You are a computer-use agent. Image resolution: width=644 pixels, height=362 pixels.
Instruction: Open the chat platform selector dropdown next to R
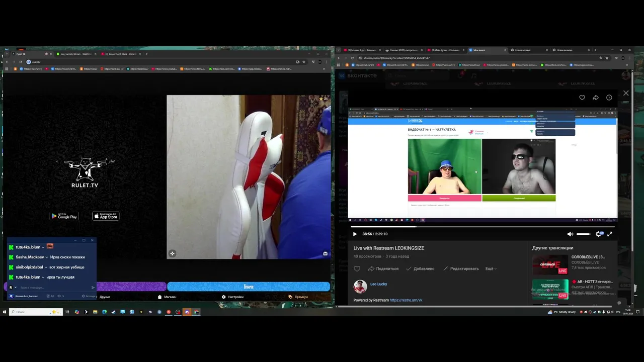click(16, 288)
